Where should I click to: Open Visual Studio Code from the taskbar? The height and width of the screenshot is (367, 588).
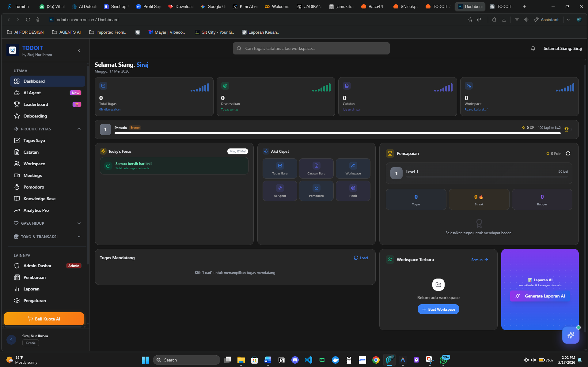(x=309, y=360)
